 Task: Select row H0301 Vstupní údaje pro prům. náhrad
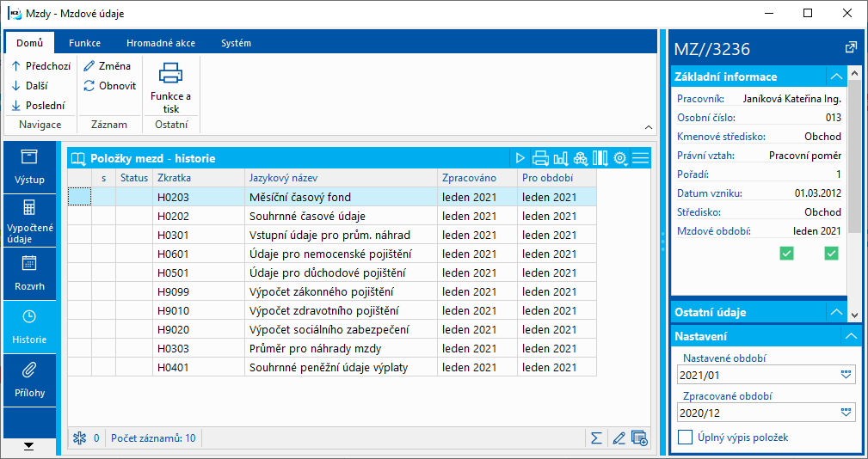click(332, 235)
